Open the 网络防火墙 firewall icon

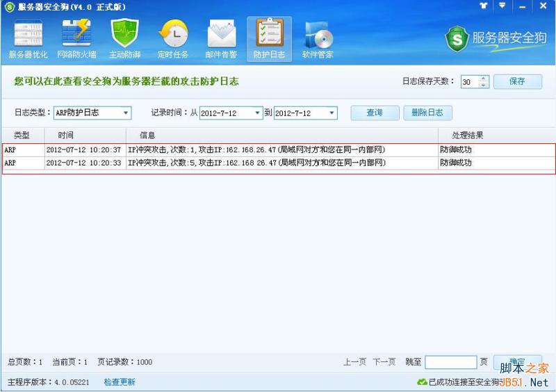[x=76, y=39]
